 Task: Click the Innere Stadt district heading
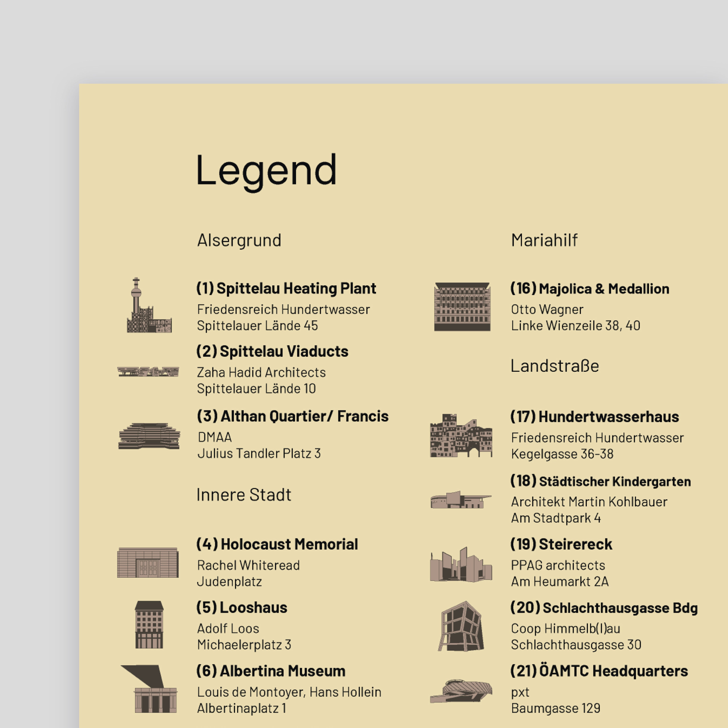[x=244, y=495]
